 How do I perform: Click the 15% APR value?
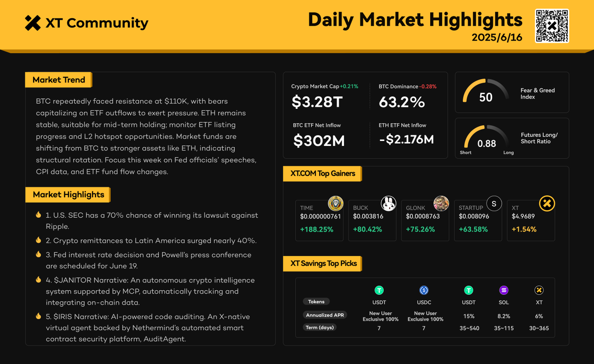coord(468,316)
